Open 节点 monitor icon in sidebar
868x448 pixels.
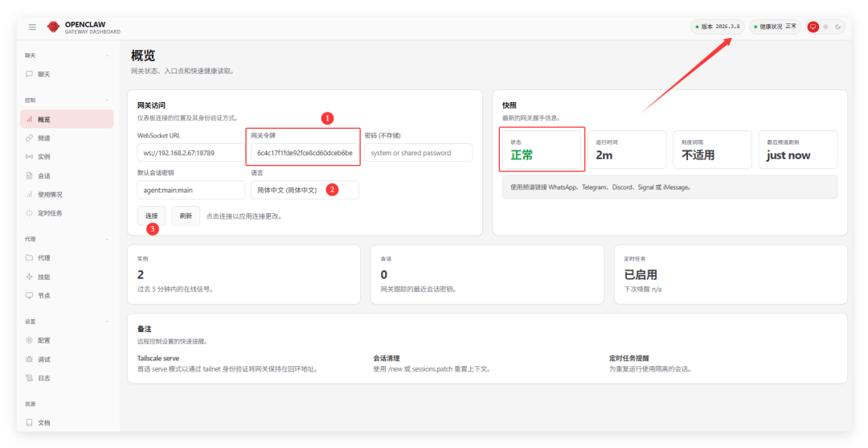(30, 295)
